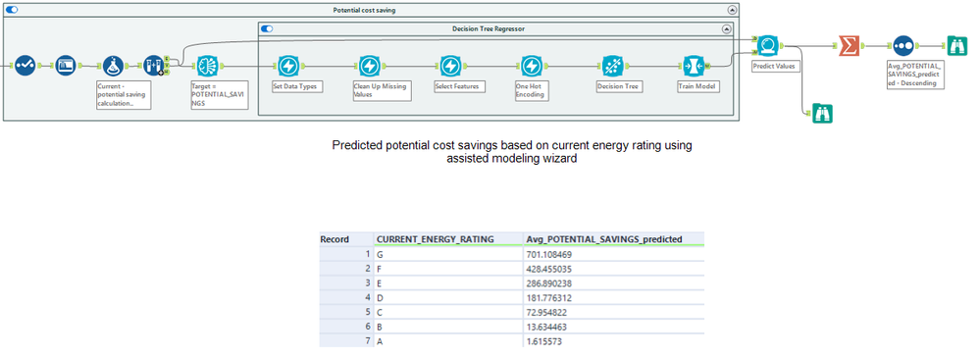
Task: Click the value 286.890238
Action: click(549, 283)
